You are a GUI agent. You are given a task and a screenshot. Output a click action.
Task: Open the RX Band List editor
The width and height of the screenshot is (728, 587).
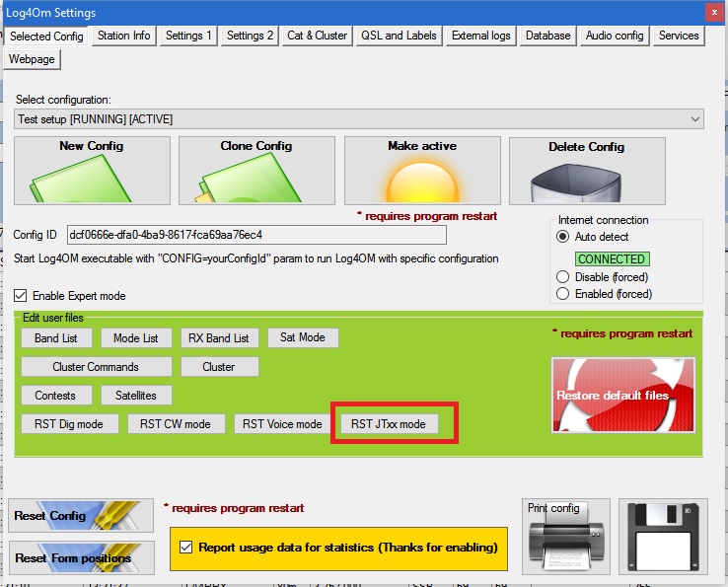click(x=219, y=338)
